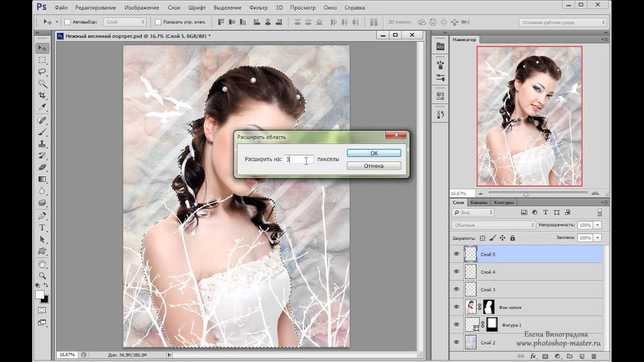644x362 pixels.
Task: Delete layer with the trash icon
Action: 594,357
